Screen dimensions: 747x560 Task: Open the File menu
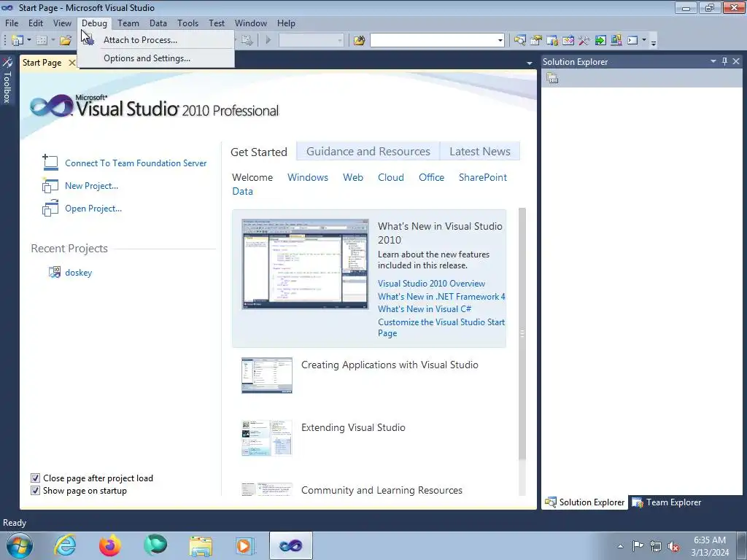coord(12,23)
